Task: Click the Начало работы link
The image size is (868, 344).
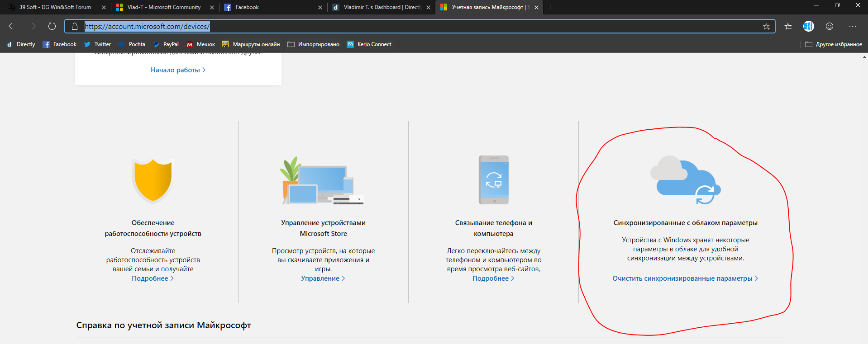Action: (x=178, y=70)
